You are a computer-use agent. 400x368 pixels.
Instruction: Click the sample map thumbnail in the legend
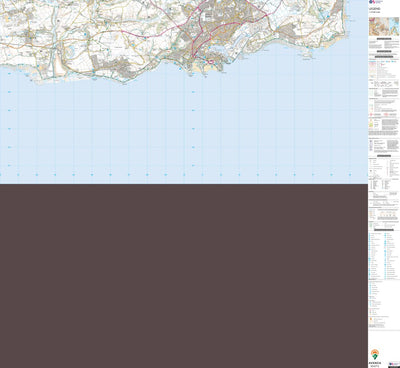(x=384, y=26)
